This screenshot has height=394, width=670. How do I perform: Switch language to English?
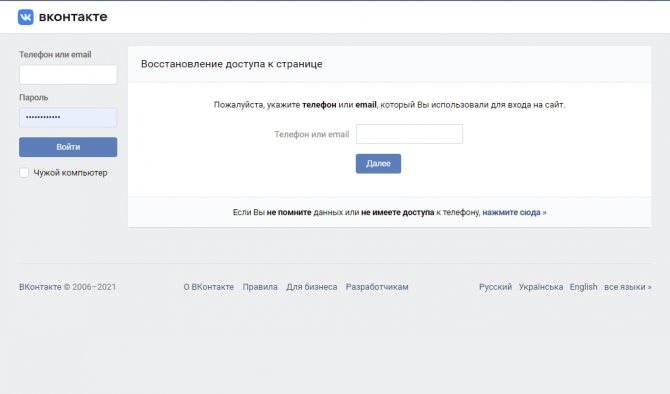[x=583, y=287]
